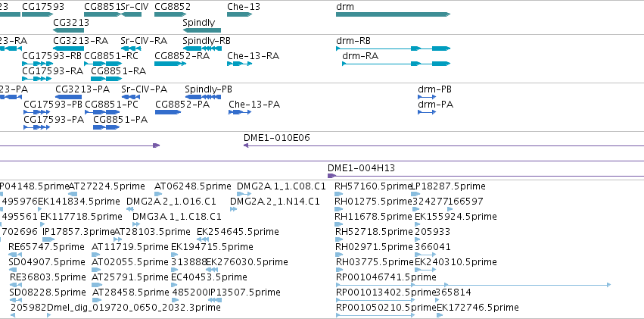Click the drm-PB protein label
The height and width of the screenshot is (319, 644).
434,89
